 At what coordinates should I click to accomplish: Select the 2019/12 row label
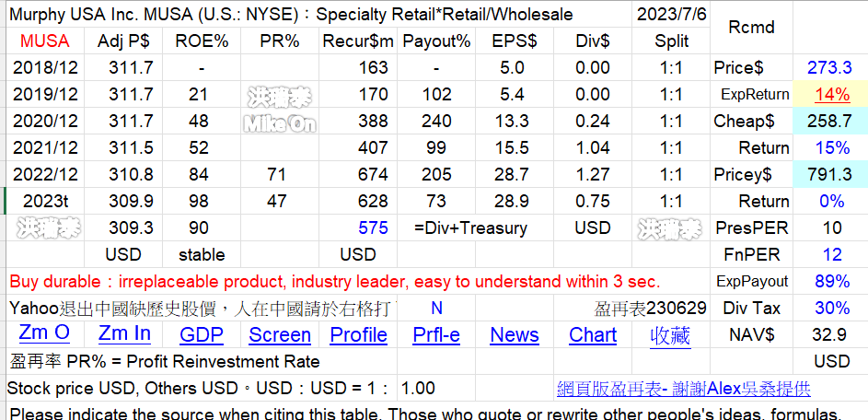tap(45, 94)
